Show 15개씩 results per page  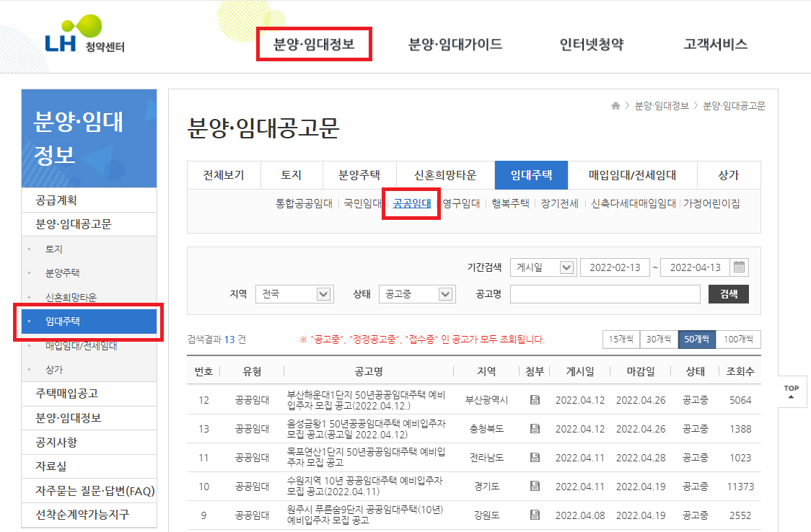621,340
